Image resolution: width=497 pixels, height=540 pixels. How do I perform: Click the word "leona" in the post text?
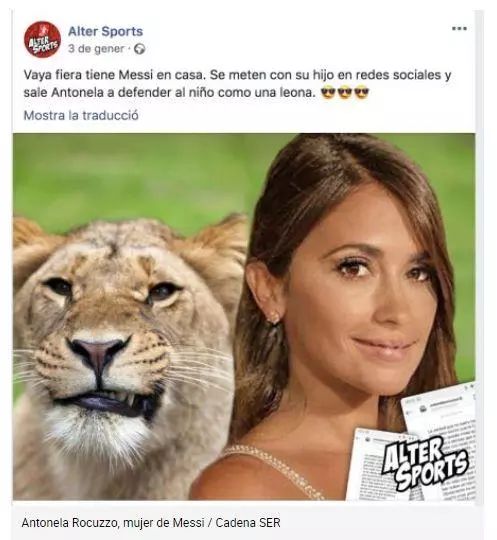coord(297,92)
